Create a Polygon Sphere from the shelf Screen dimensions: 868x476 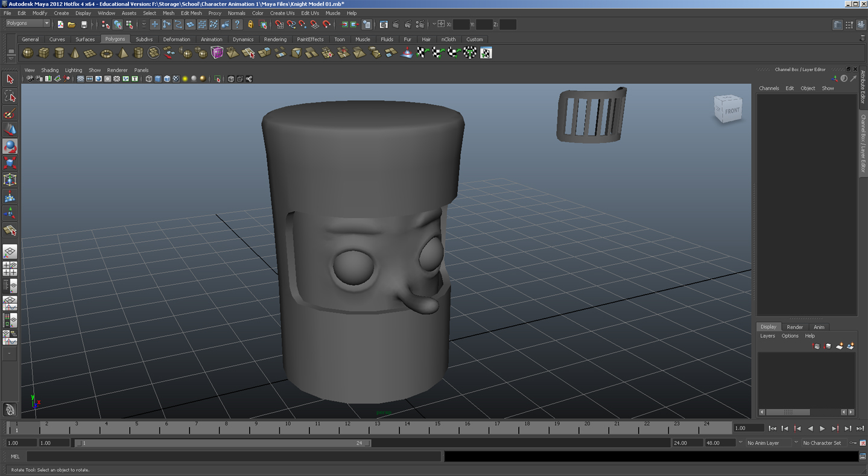point(27,52)
